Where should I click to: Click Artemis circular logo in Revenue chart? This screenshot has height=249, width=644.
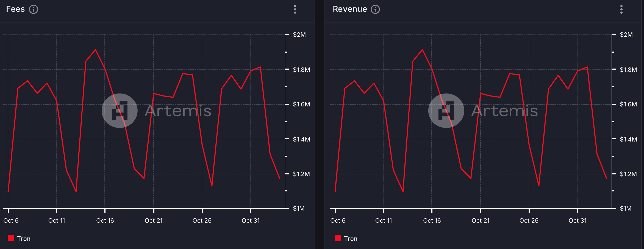click(x=446, y=111)
